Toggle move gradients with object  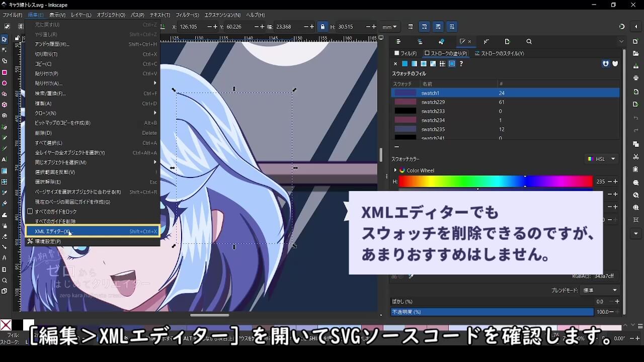pyautogui.click(x=438, y=27)
